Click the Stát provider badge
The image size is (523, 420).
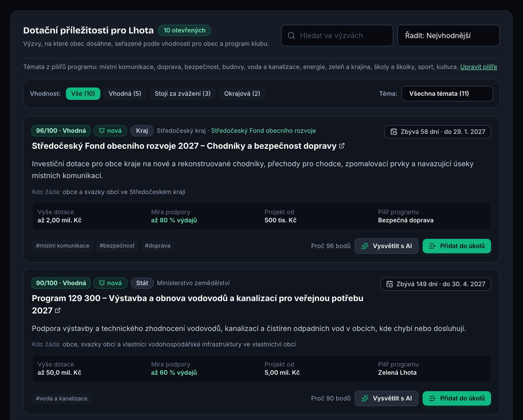click(x=142, y=283)
